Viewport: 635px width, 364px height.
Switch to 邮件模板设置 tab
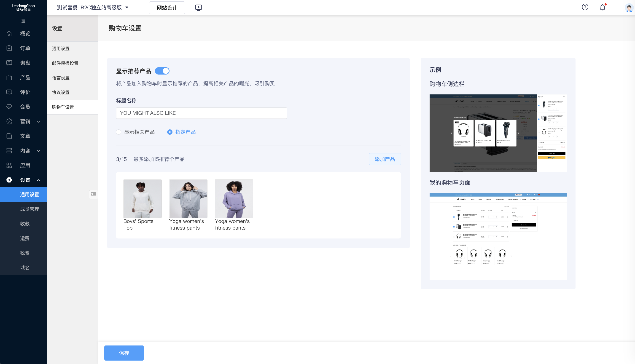coord(65,63)
